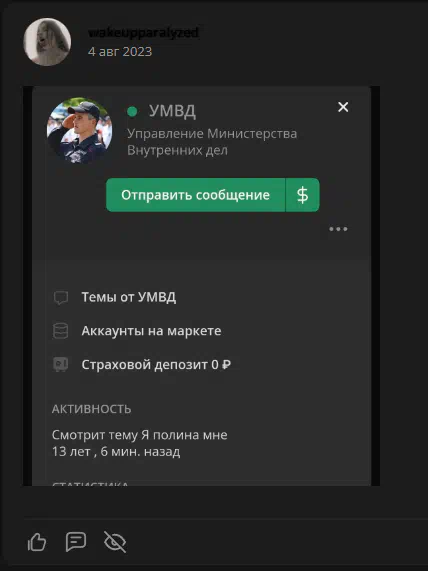This screenshot has height=571, width=428.
Task: Open Аккаунты на маркете link
Action: (x=151, y=331)
